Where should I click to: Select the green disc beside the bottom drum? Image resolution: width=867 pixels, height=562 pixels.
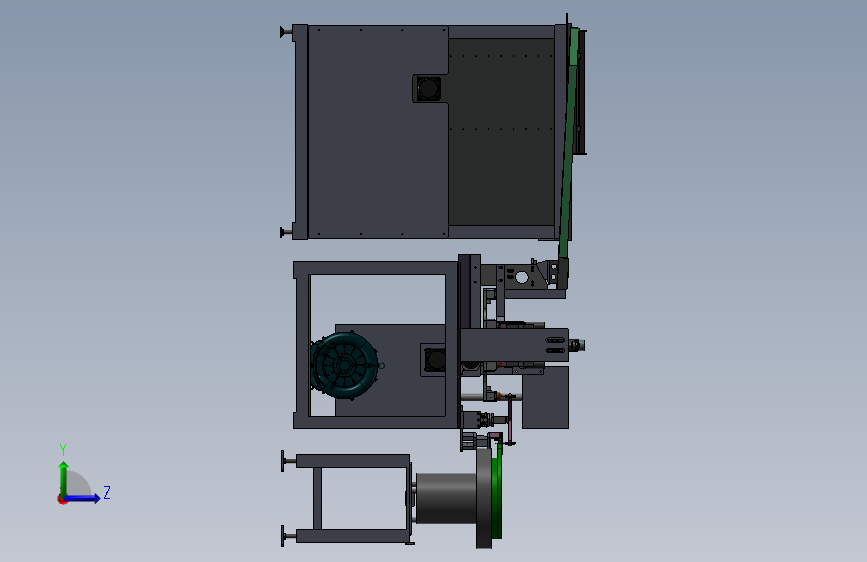497,492
